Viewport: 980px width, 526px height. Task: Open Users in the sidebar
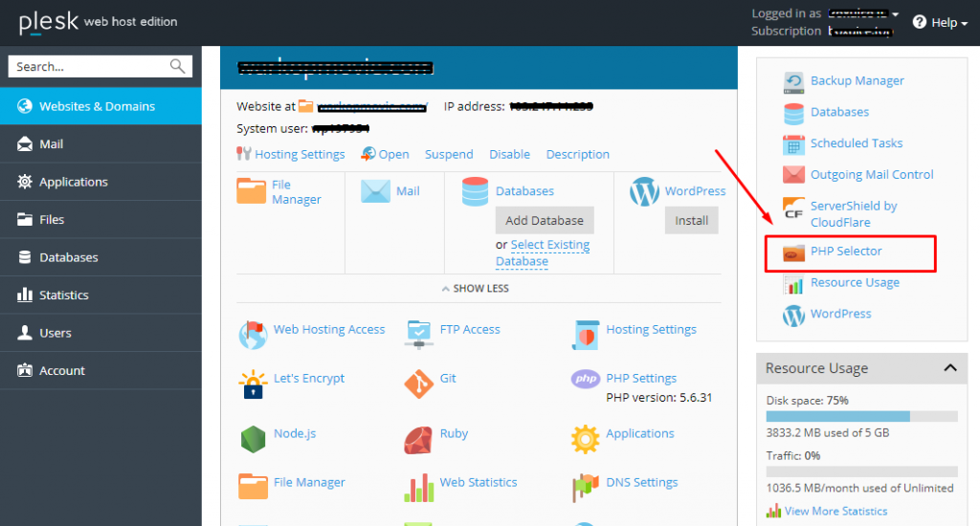[x=100, y=333]
